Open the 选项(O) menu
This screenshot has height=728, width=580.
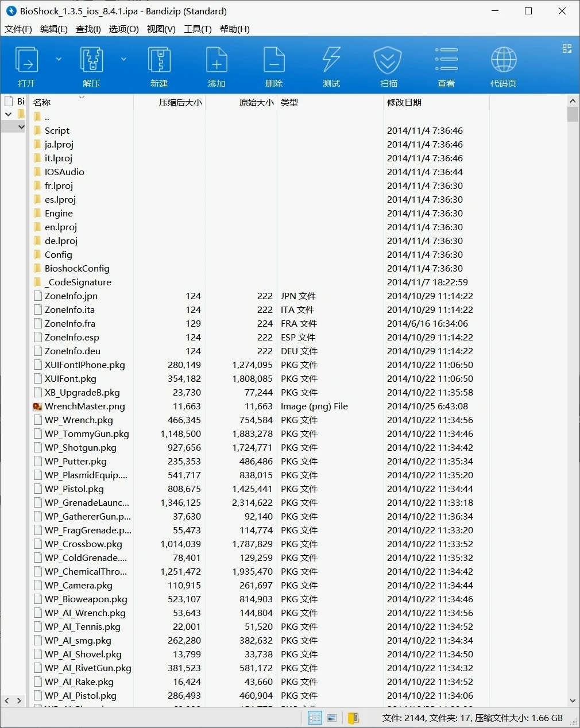tap(124, 29)
